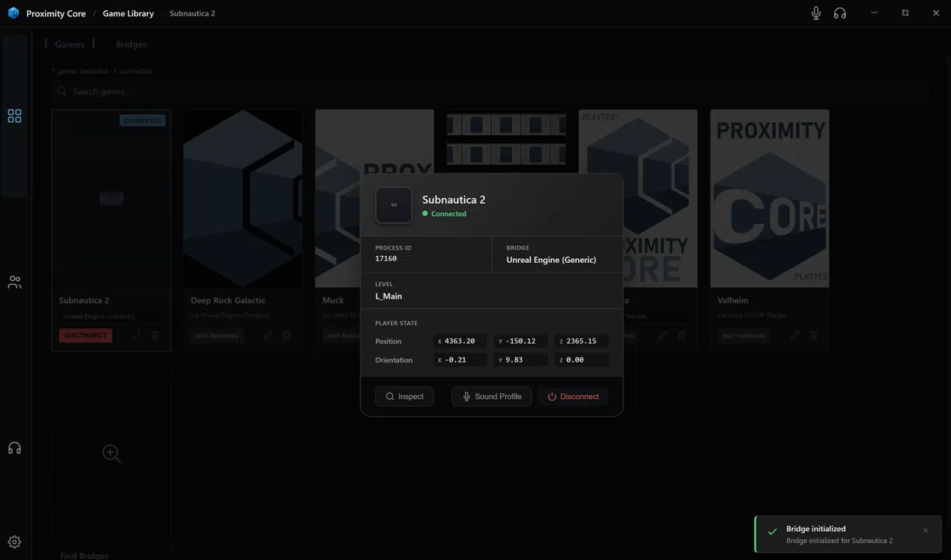The width and height of the screenshot is (951, 560).
Task: Edit the Deep Rock Galactic entry
Action: tap(267, 336)
